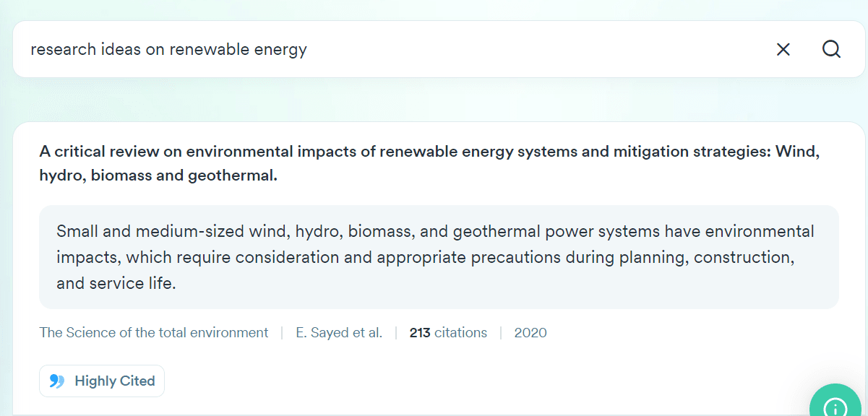
Task: Click the number 213 in bold
Action: point(420,333)
